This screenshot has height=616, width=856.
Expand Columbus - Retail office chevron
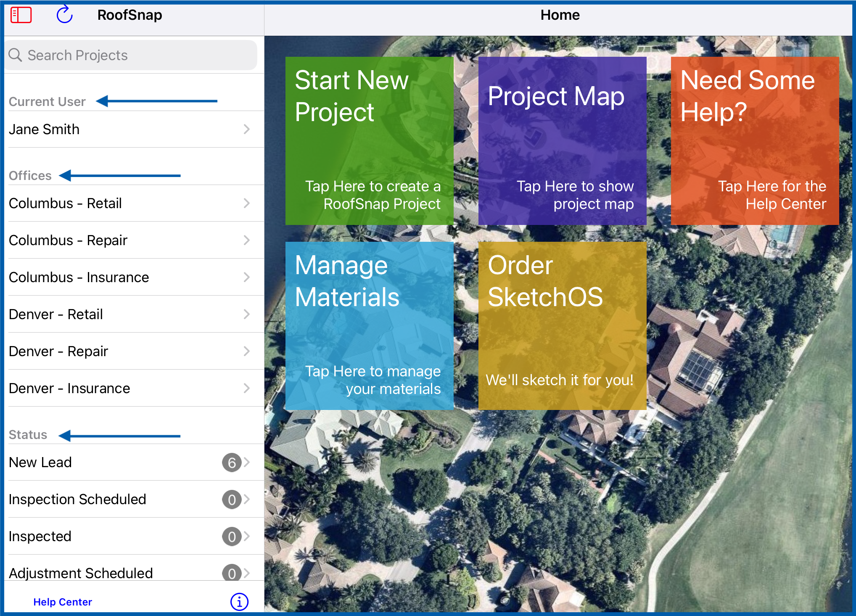(x=247, y=203)
